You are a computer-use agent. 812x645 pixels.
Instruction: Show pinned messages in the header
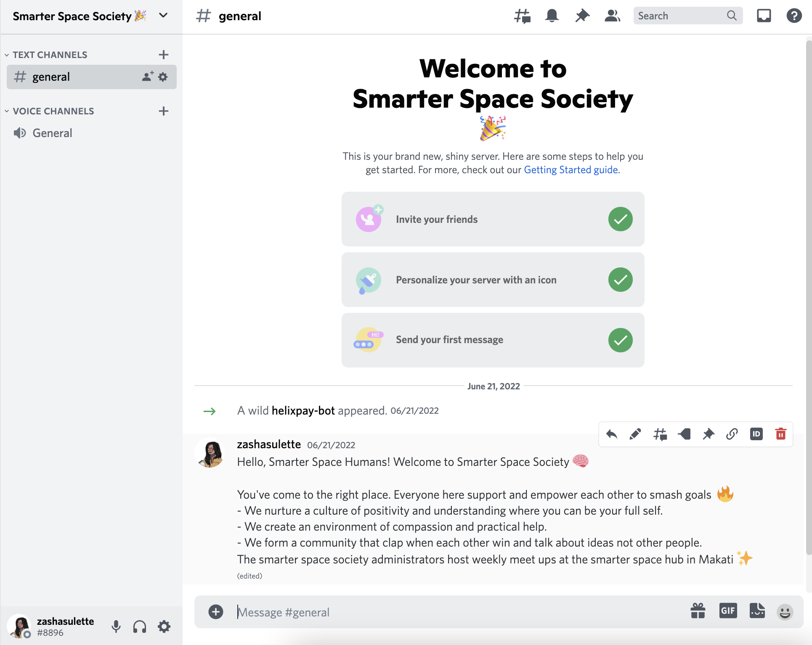[582, 16]
